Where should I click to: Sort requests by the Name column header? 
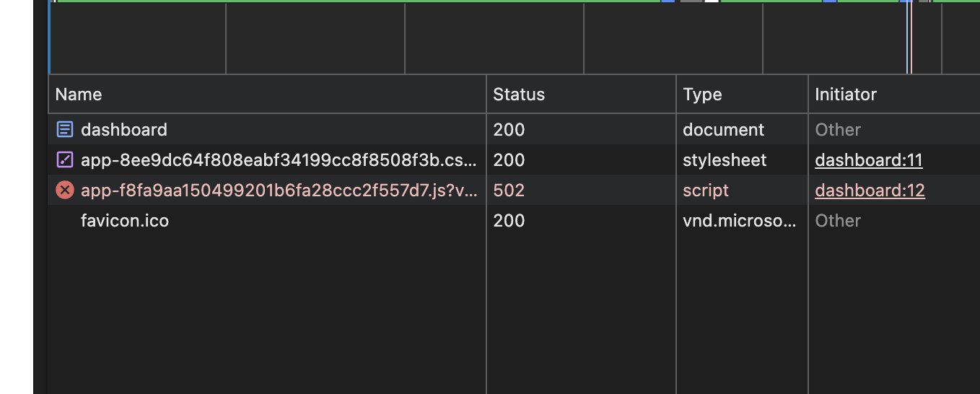tap(79, 95)
